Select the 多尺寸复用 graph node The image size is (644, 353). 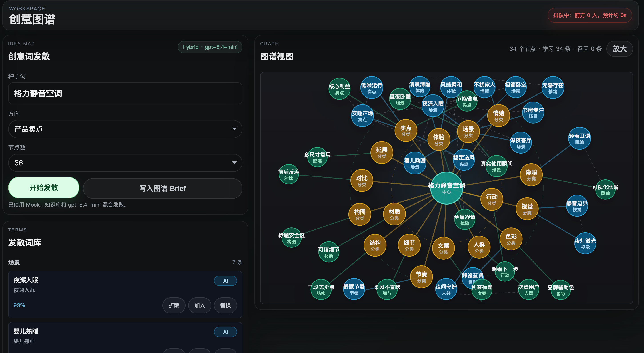[x=317, y=157]
